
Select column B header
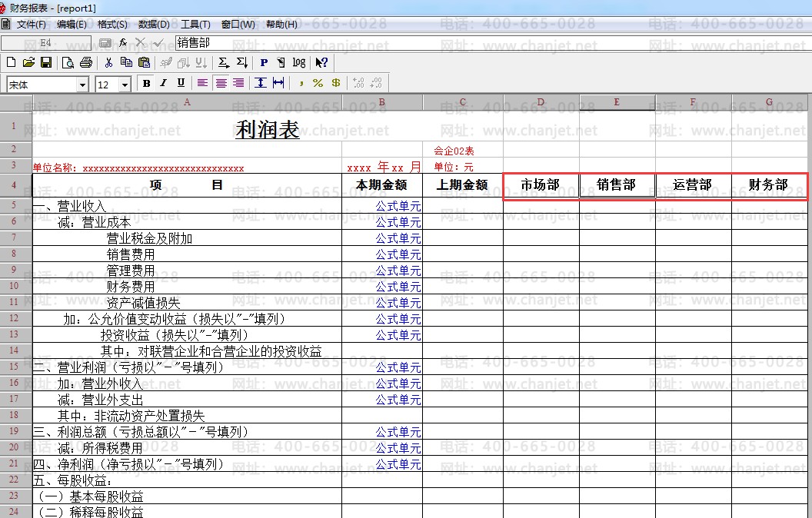pyautogui.click(x=382, y=102)
